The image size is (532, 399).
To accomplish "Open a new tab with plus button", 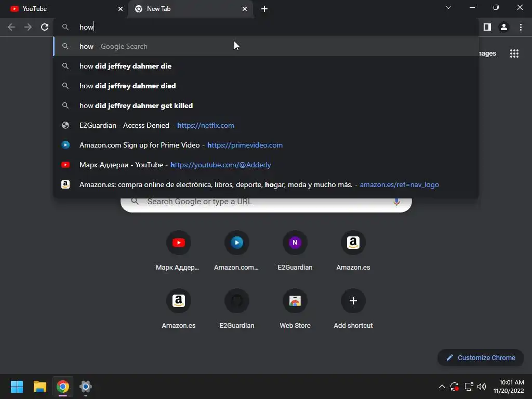I will click(x=264, y=9).
